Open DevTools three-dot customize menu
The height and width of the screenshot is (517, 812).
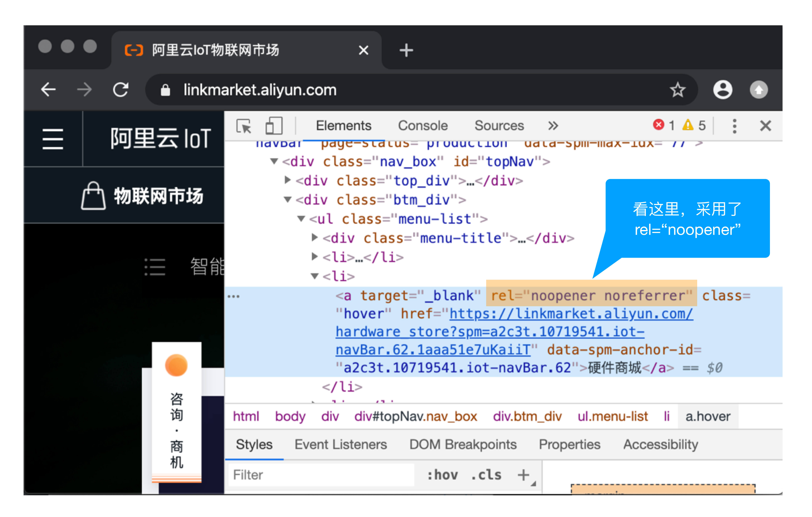click(x=734, y=126)
